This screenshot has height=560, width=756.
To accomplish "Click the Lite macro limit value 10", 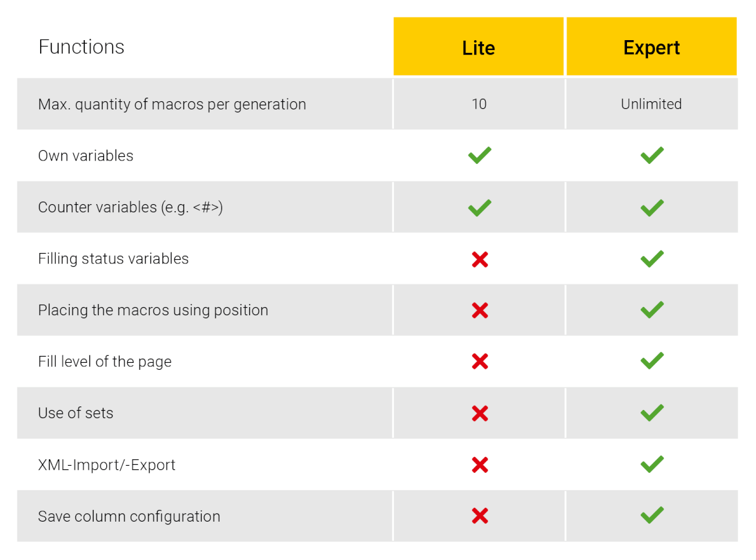I will point(479,104).
